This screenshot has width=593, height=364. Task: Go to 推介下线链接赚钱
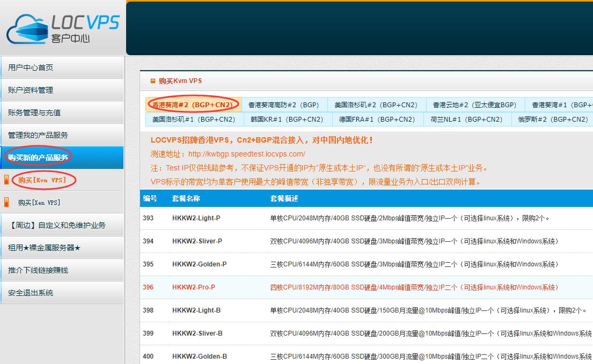[x=62, y=270]
